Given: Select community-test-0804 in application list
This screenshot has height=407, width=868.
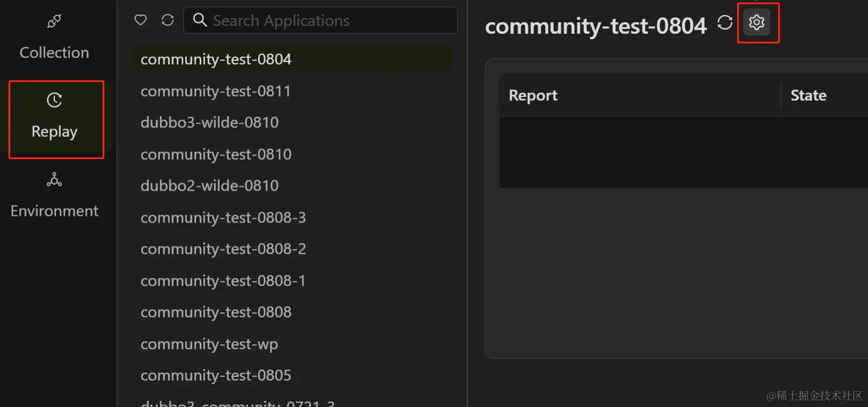Looking at the screenshot, I should tap(293, 60).
